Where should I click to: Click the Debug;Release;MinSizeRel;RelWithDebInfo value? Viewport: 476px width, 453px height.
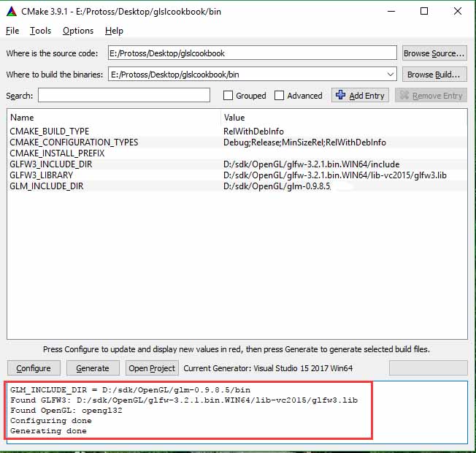tap(304, 142)
